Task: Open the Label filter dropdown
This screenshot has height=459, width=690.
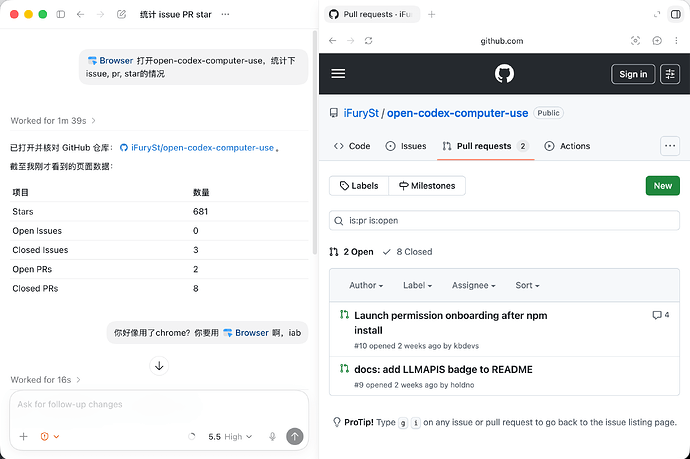Action: [x=417, y=285]
